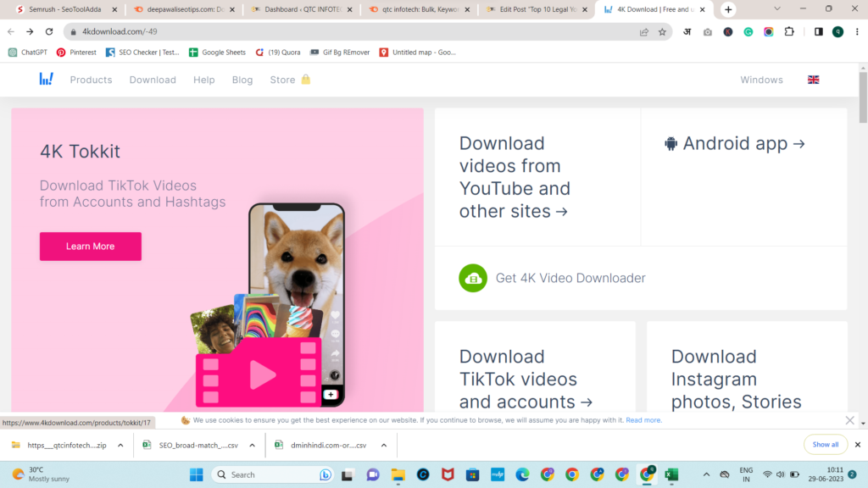Screen dimensions: 868x488
Task: Open the Chrome profile avatar
Action: pyautogui.click(x=838, y=31)
